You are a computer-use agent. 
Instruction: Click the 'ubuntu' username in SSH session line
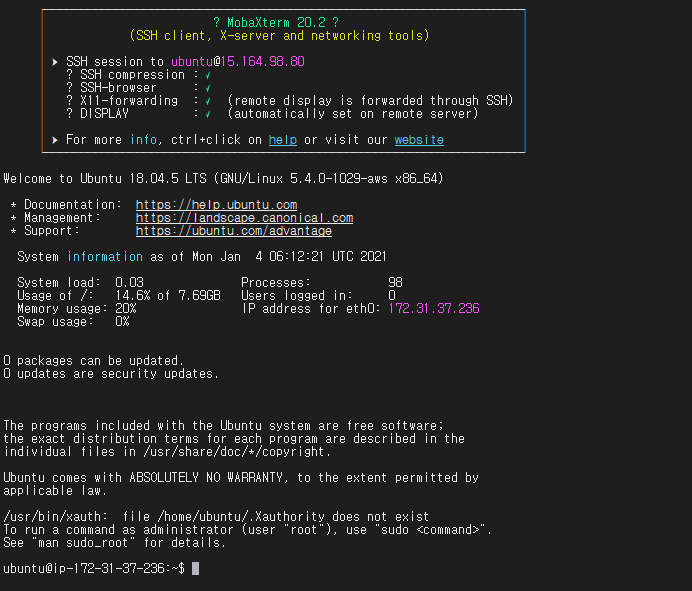(x=192, y=61)
